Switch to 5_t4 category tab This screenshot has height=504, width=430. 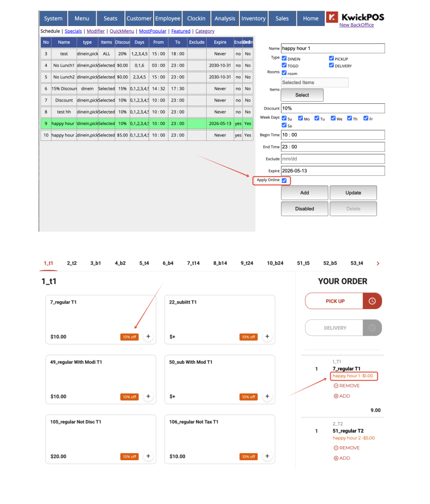click(144, 263)
